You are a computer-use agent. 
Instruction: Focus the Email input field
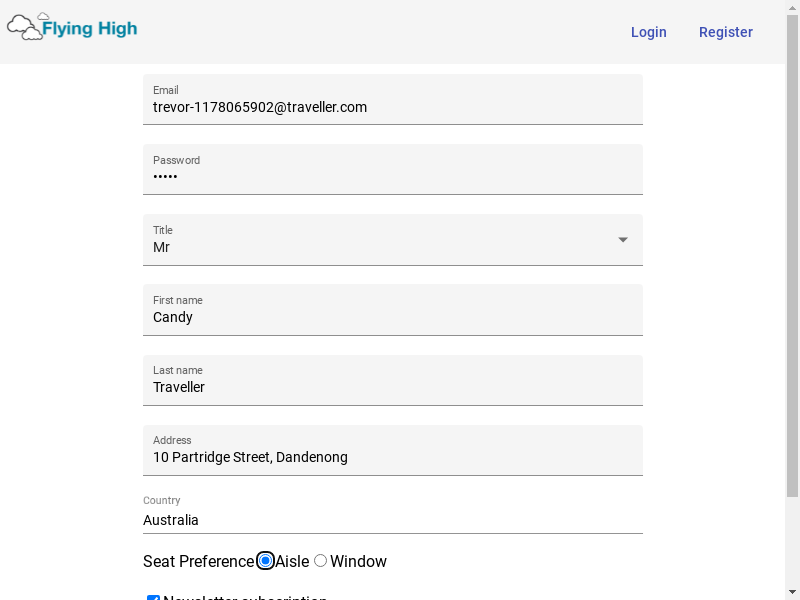tap(392, 107)
